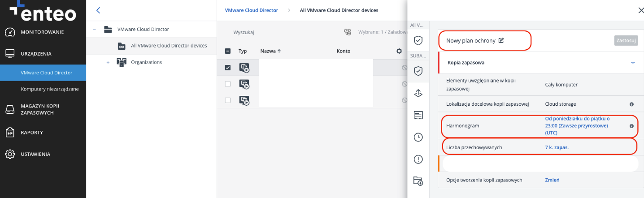This screenshot has width=644, height=198.
Task: Select the 'VMware Cloud Director' tree root label
Action: pos(143,30)
